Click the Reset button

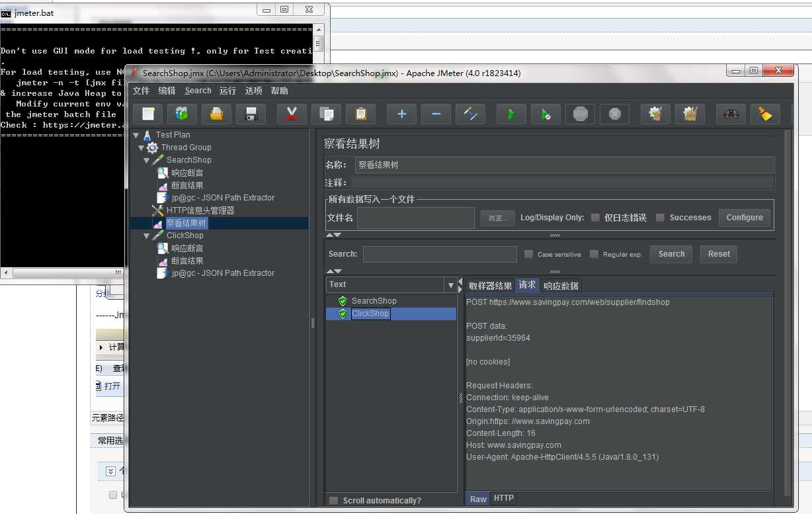tap(719, 254)
